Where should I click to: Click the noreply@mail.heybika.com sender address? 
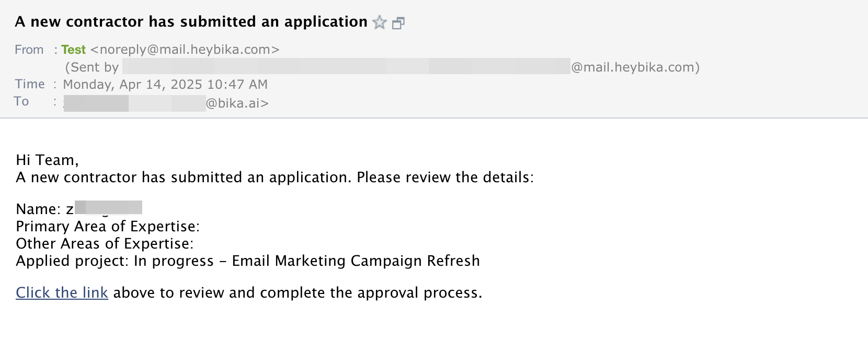(185, 50)
